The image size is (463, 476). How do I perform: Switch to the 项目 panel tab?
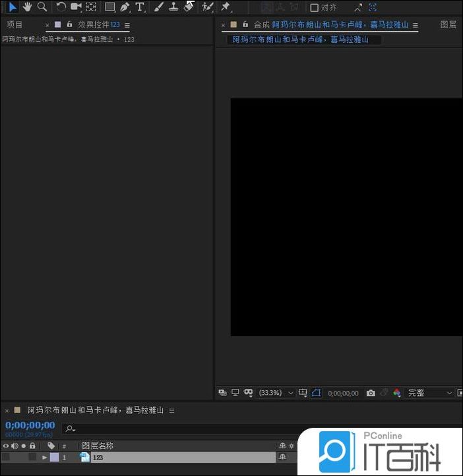pos(15,24)
